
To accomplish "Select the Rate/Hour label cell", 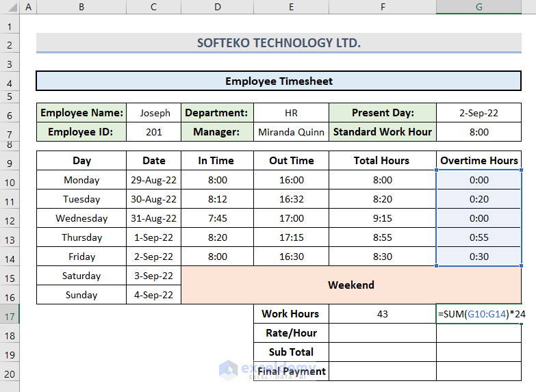I will click(x=291, y=333).
